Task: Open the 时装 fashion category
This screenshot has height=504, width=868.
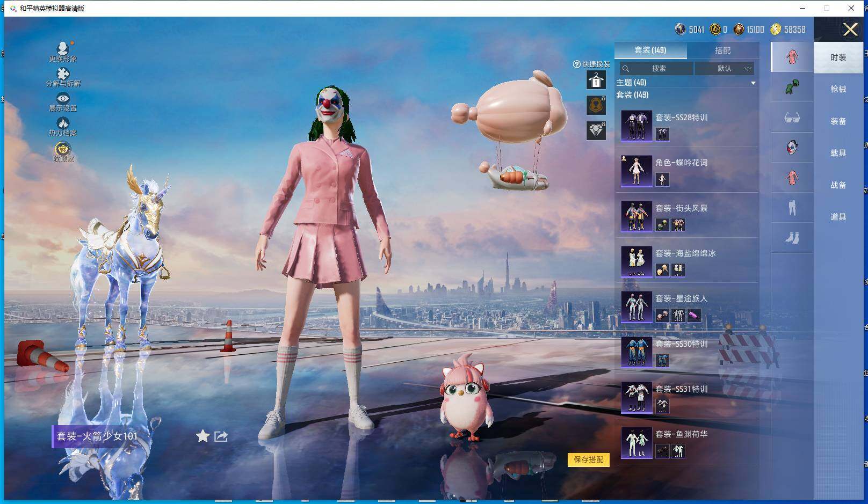Action: coord(838,57)
